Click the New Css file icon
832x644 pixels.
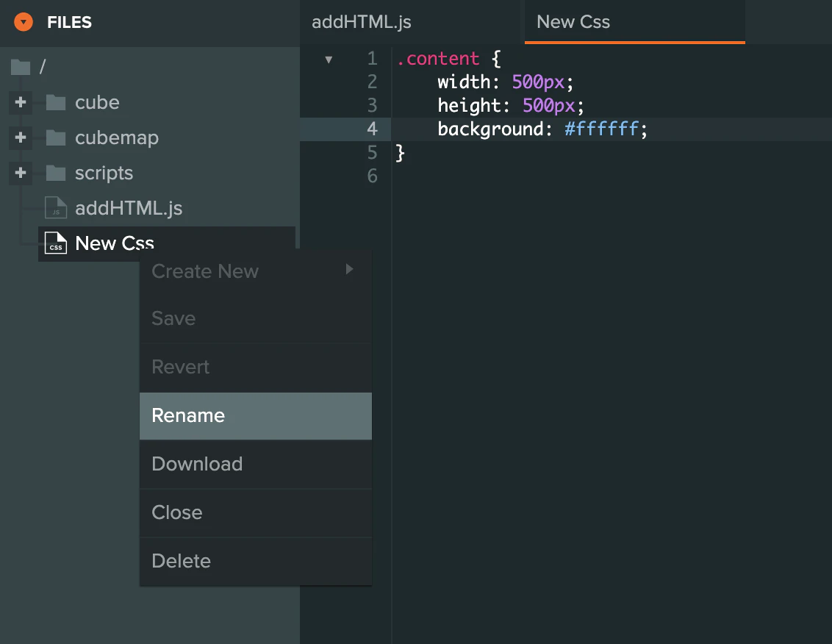56,243
